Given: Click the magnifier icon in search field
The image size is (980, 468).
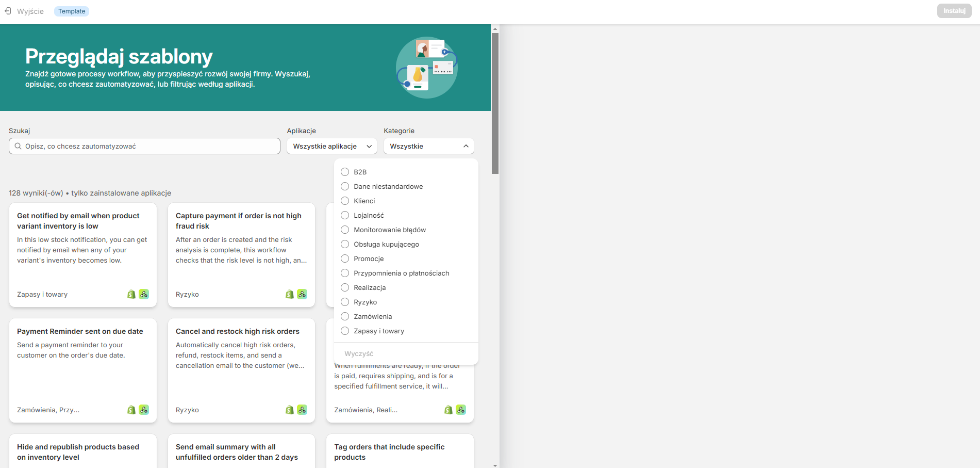Looking at the screenshot, I should [18, 146].
